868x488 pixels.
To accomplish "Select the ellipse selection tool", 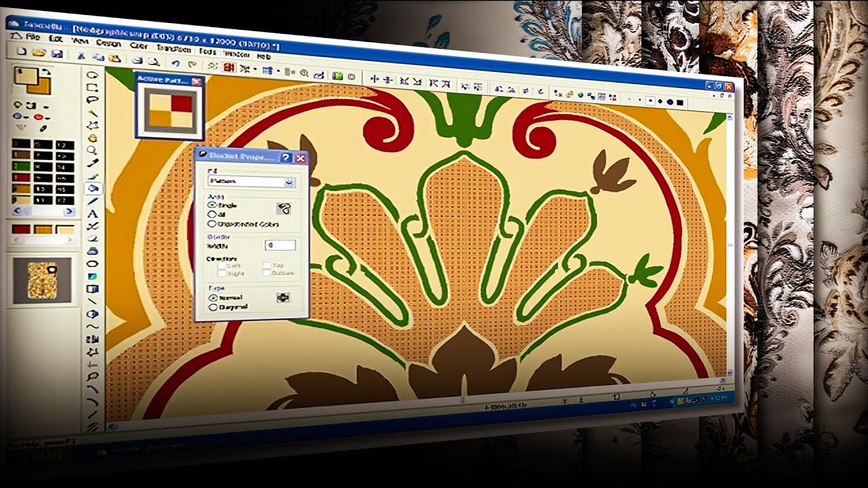I will pyautogui.click(x=93, y=74).
